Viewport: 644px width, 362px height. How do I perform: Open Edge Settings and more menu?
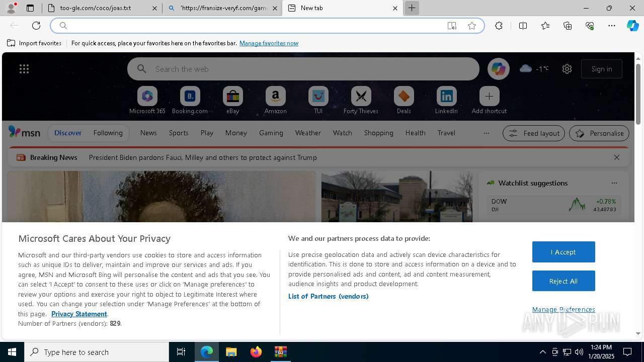[x=612, y=26]
